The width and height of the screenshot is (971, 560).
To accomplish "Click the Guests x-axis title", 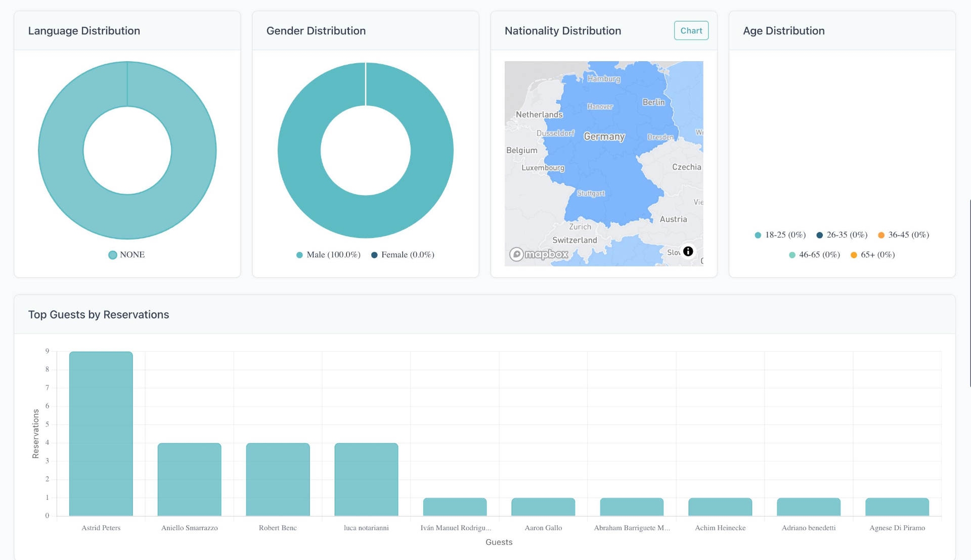I will pyautogui.click(x=499, y=542).
